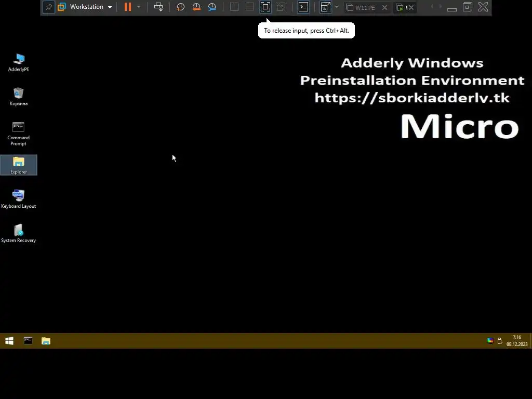The width and height of the screenshot is (532, 399).
Task: Open the taskbar clock showing 7:16
Action: (517, 341)
